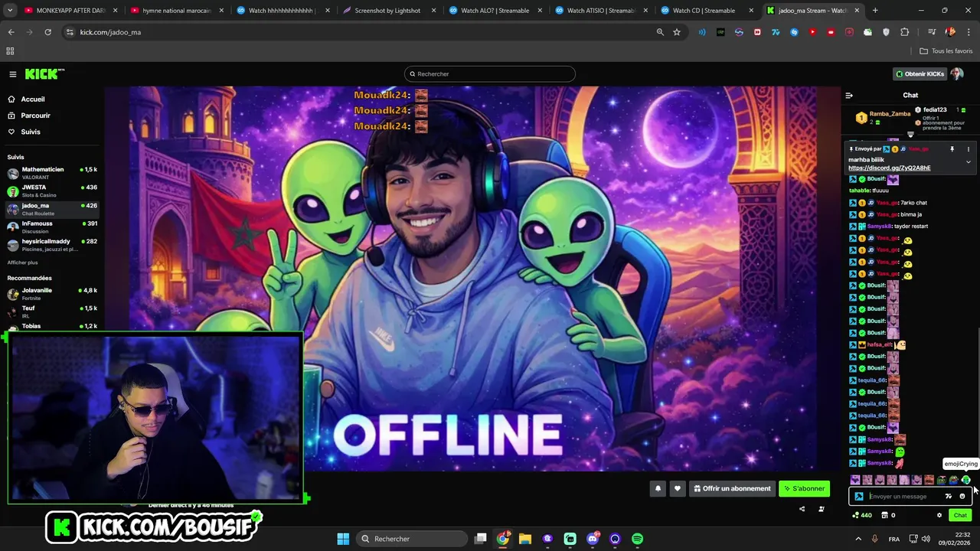This screenshot has width=980, height=551.
Task: Click Offrir un abonnement button
Action: click(x=732, y=488)
